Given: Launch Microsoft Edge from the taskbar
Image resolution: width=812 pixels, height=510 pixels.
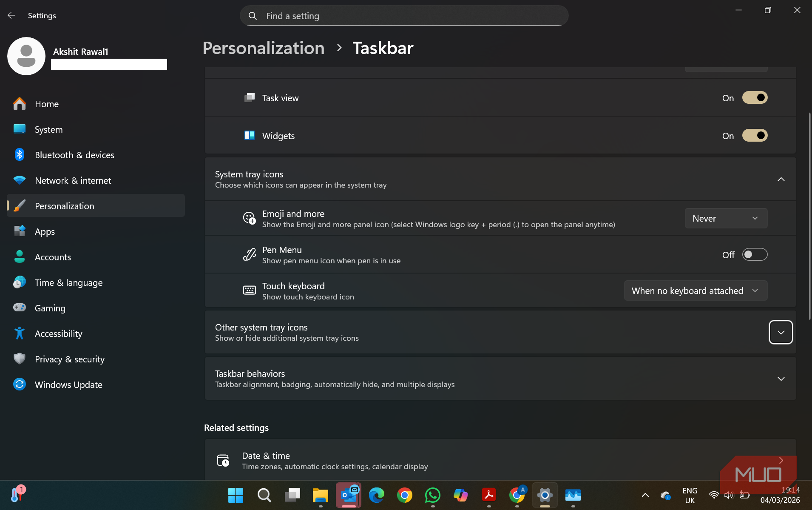Looking at the screenshot, I should point(377,495).
